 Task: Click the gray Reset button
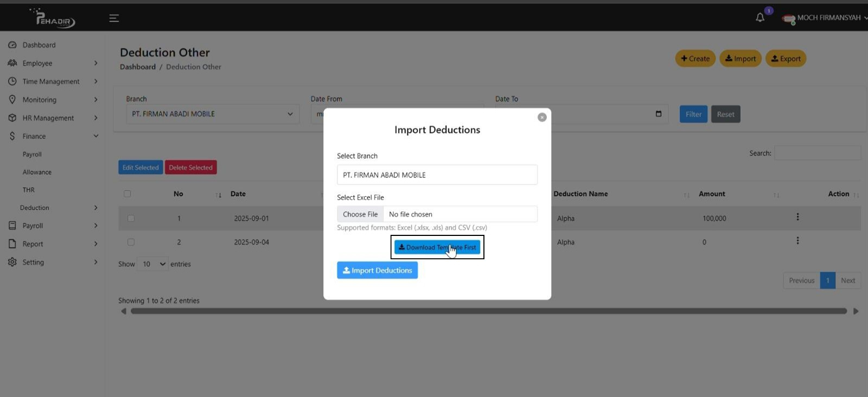coord(725,114)
